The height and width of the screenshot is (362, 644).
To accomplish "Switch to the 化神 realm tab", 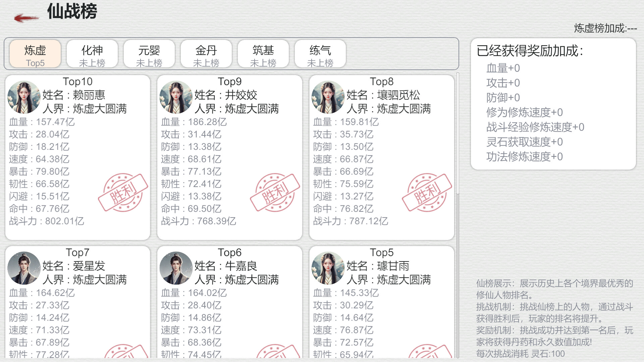I will pyautogui.click(x=92, y=54).
